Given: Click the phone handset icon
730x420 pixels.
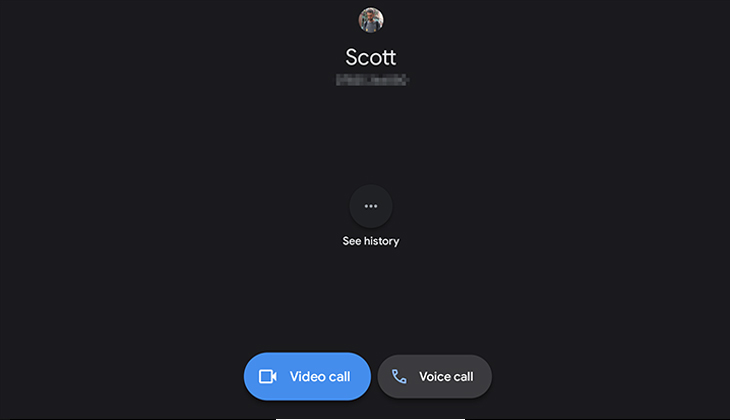Looking at the screenshot, I should click(399, 376).
